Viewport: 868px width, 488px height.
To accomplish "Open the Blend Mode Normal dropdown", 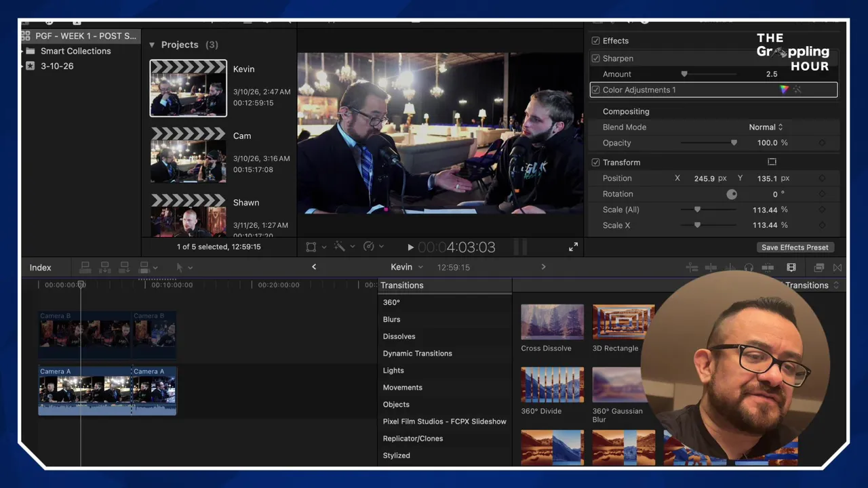I will point(766,127).
